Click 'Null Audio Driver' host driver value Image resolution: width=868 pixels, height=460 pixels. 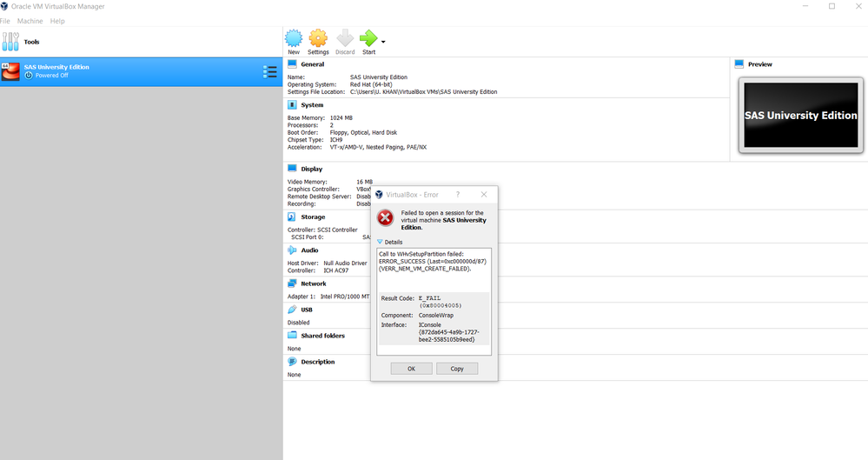click(x=345, y=263)
